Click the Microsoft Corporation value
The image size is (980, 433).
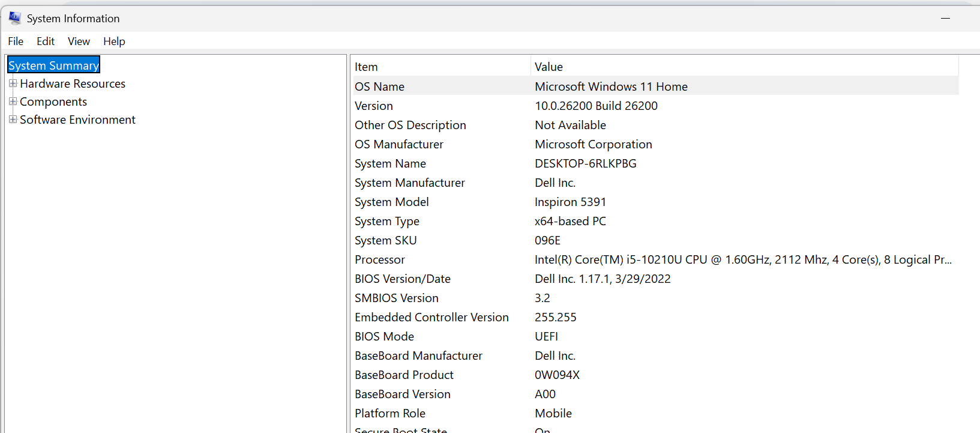pyautogui.click(x=594, y=144)
